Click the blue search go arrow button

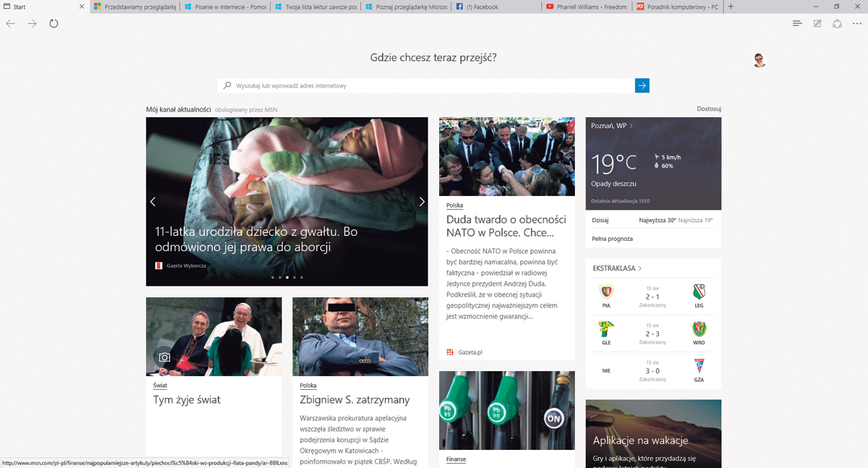point(642,85)
